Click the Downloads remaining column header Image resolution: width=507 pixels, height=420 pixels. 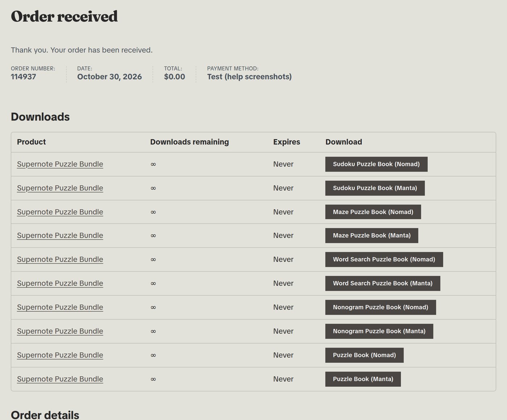click(x=189, y=142)
